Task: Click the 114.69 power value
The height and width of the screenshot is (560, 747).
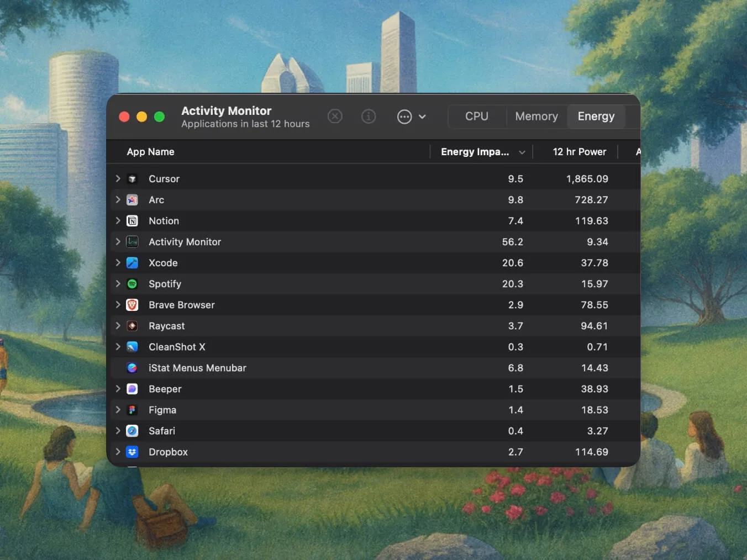Action: 592,452
